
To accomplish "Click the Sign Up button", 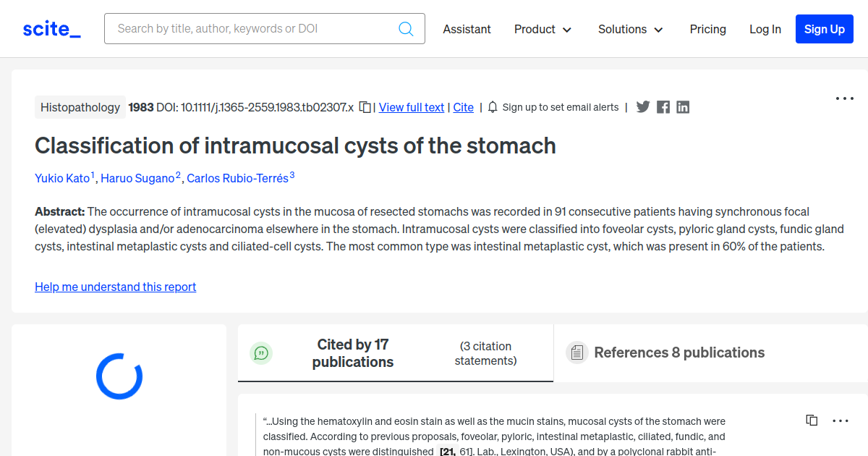I will tap(825, 29).
